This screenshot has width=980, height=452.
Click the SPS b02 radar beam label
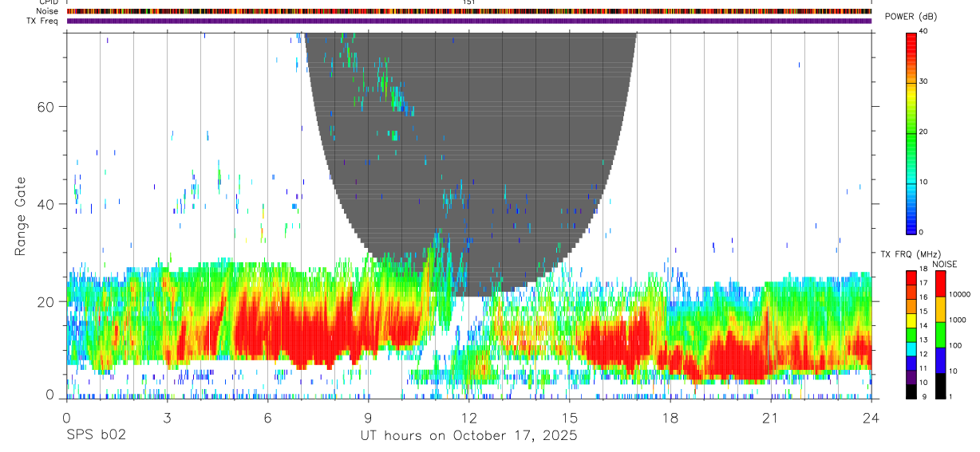pyautogui.click(x=95, y=436)
